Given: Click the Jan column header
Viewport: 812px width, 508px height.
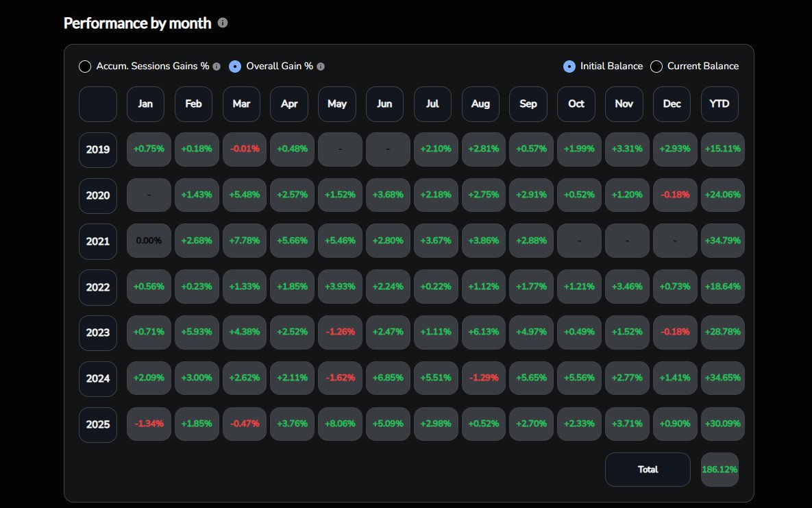Looking at the screenshot, I should click(145, 104).
